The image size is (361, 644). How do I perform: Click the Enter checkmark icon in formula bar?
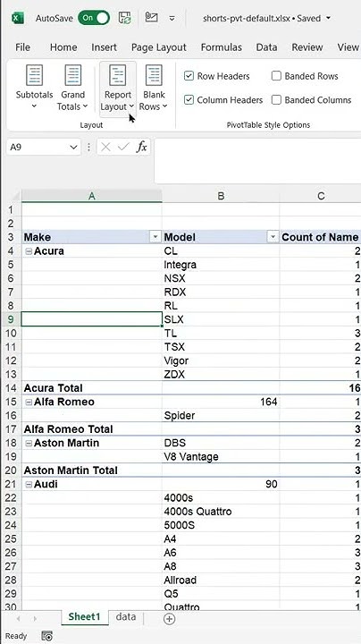[123, 147]
